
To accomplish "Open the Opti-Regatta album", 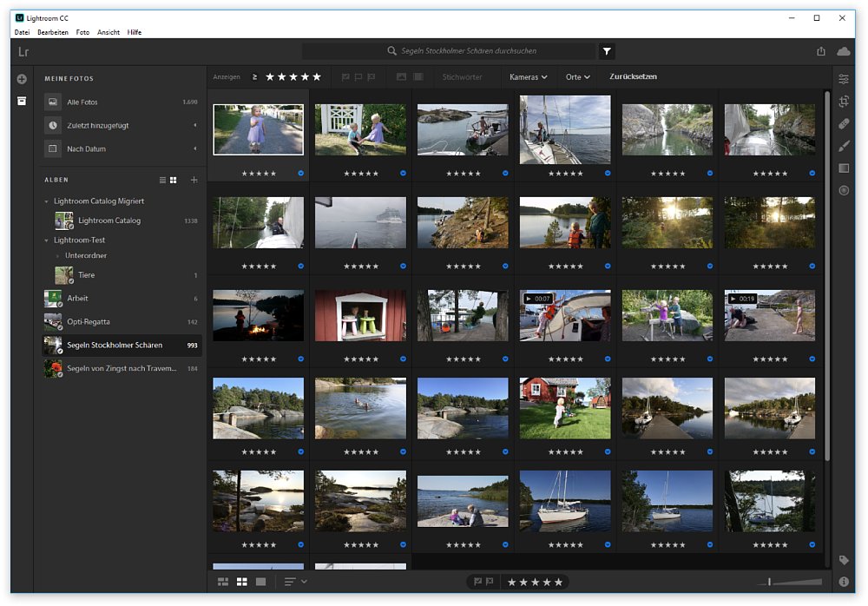I will click(x=122, y=321).
